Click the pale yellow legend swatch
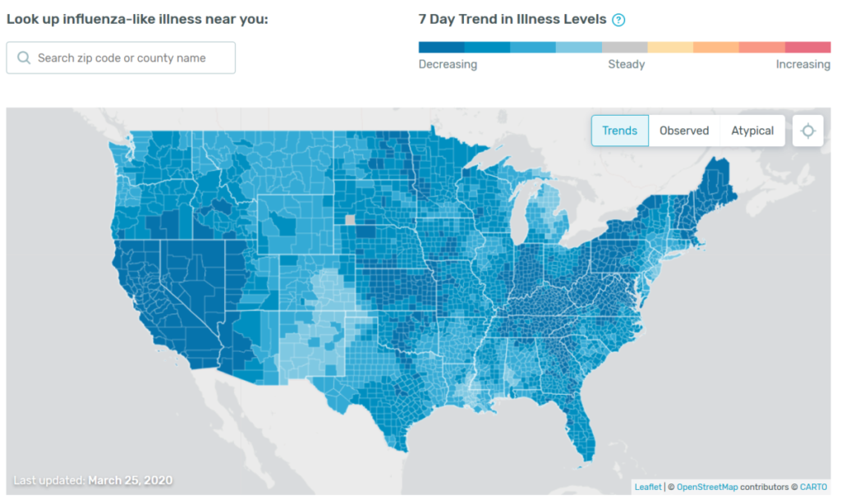 click(x=670, y=47)
